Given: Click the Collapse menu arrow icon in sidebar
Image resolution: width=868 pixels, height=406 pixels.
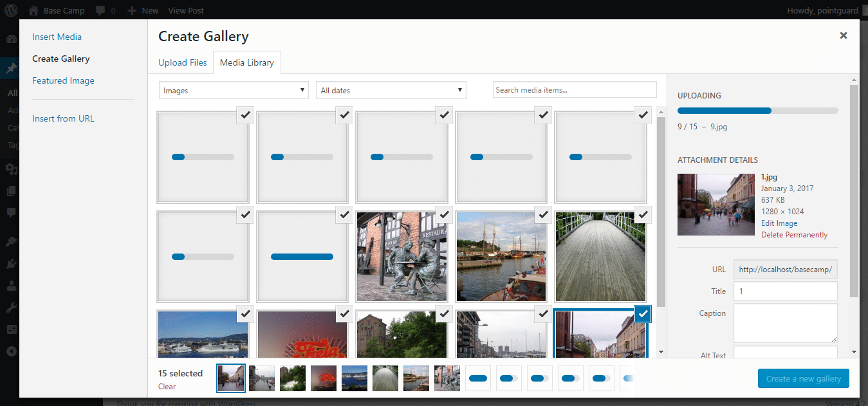Looking at the screenshot, I should pyautogui.click(x=11, y=351).
